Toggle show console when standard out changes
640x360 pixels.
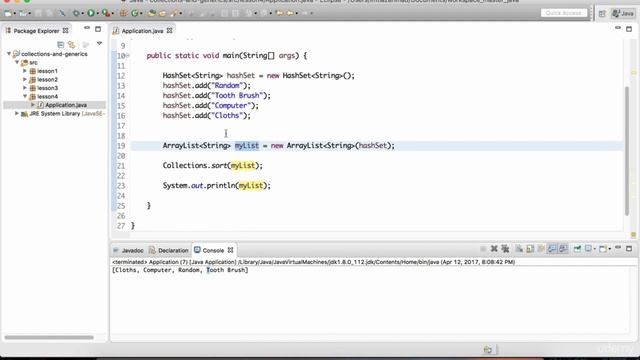click(552, 249)
